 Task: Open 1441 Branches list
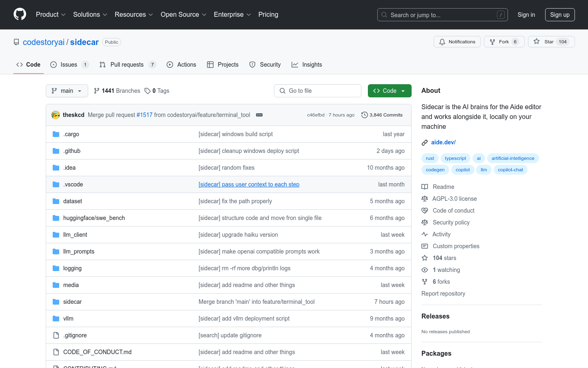point(117,91)
